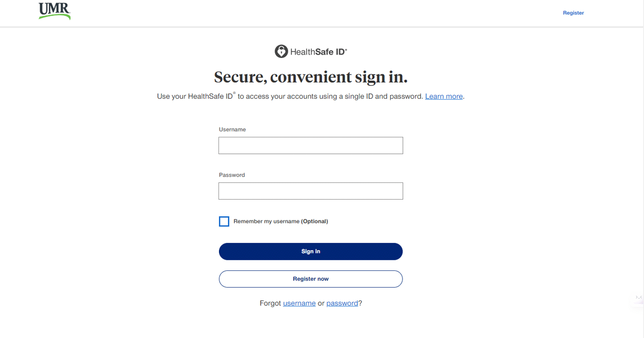644x338 pixels.
Task: Click the UMR logo in the header
Action: (x=54, y=11)
